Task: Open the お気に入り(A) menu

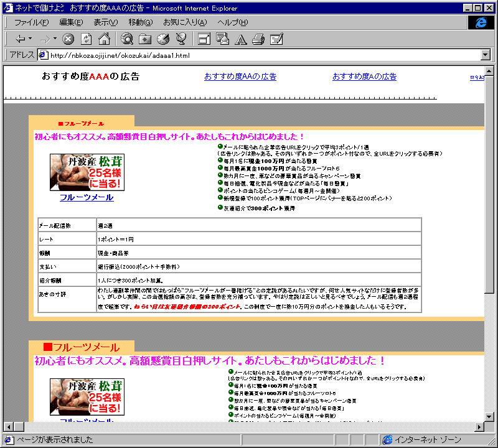Action: (x=185, y=22)
